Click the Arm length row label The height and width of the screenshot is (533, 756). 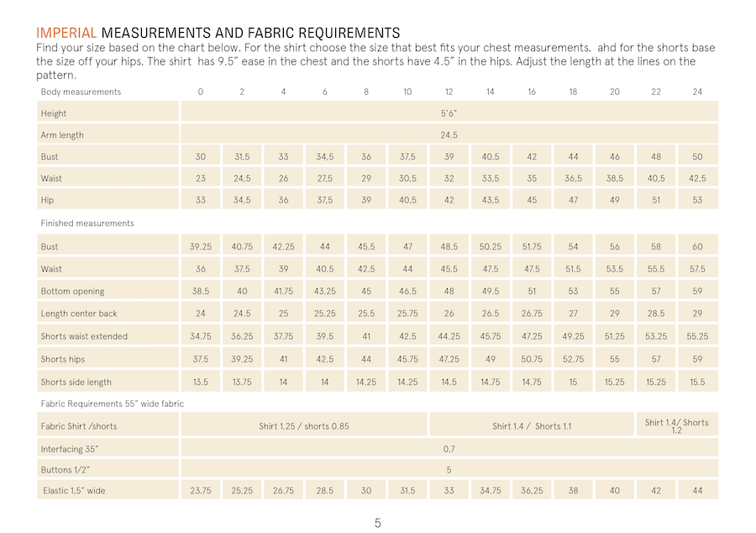(x=62, y=135)
